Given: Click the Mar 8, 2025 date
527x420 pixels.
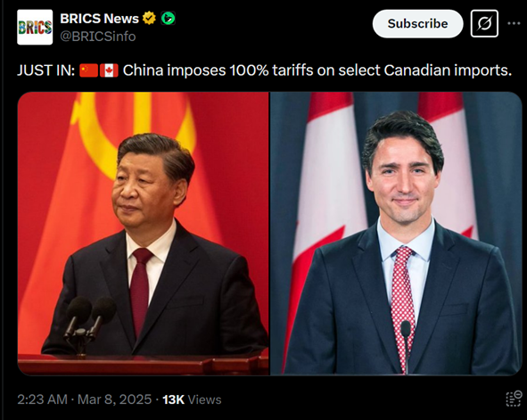Looking at the screenshot, I should tap(115, 399).
